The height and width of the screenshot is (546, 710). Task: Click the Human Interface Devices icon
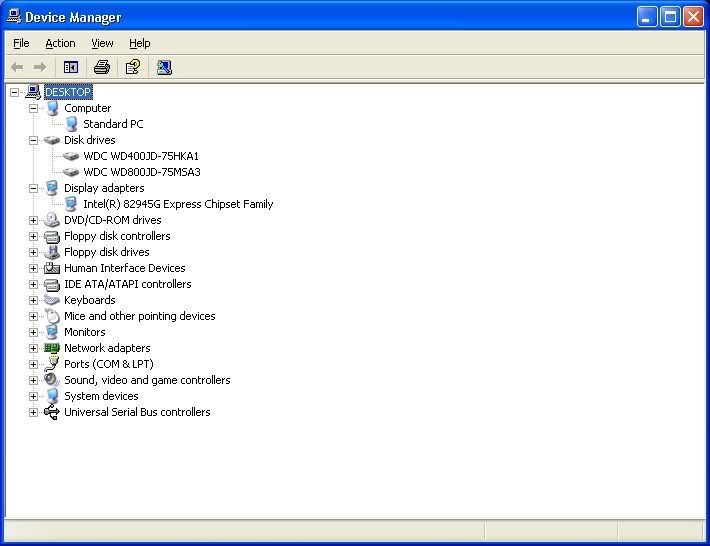[x=52, y=268]
